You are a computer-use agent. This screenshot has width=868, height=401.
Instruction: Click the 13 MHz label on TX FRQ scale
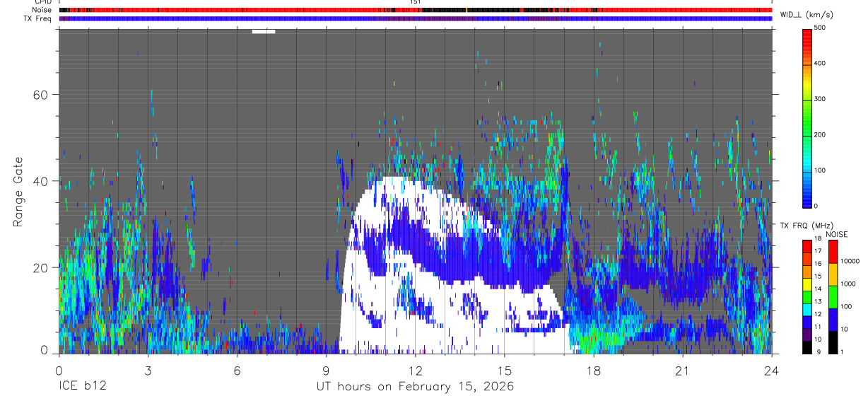tap(818, 301)
